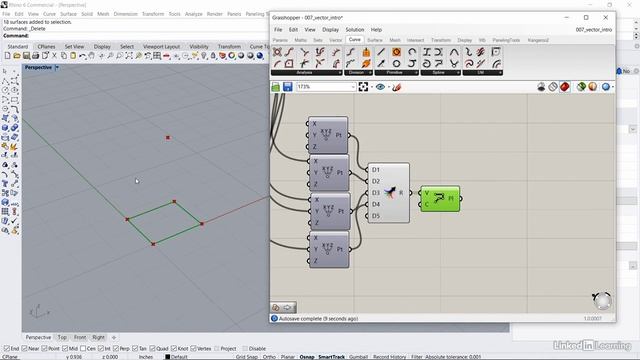Click the light bulb icon in Rhino toolbar
The height and width of the screenshot is (360, 640).
point(204,56)
